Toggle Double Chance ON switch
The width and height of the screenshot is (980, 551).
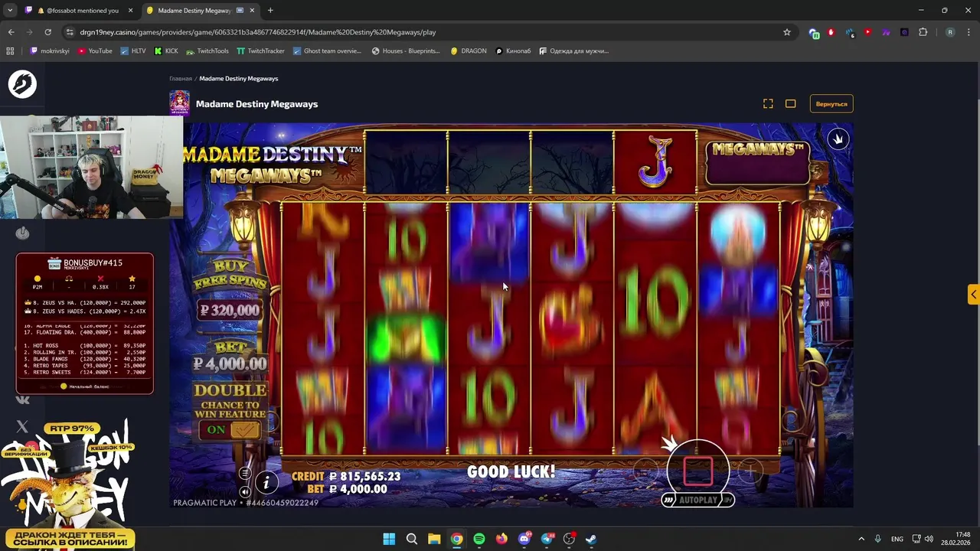point(230,429)
